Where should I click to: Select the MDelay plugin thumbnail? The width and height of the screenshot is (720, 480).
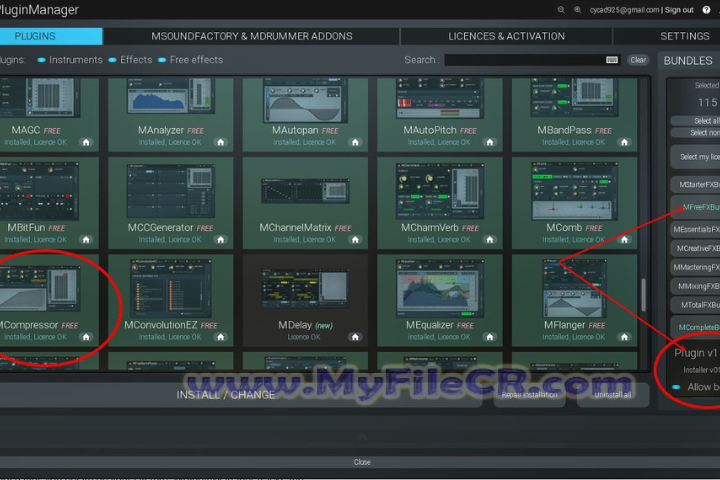coord(305,289)
